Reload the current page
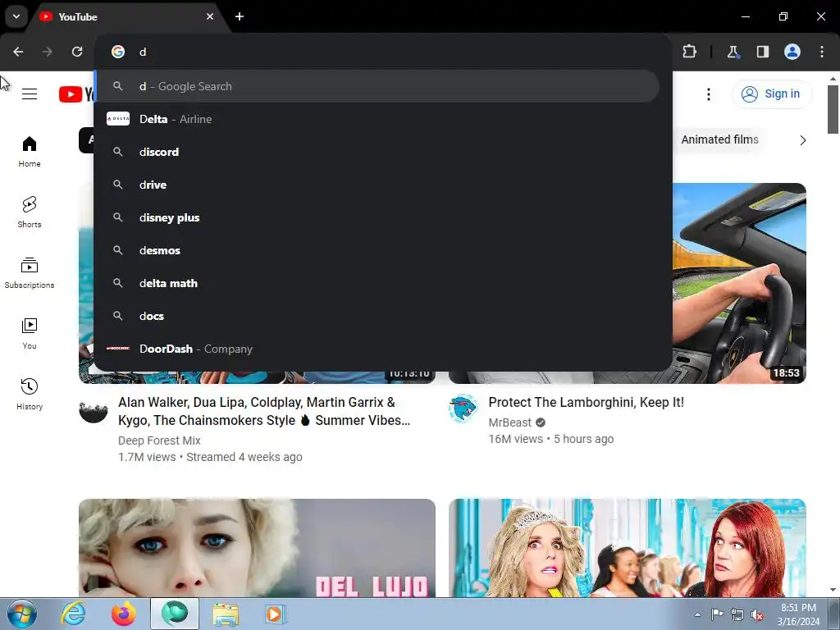The height and width of the screenshot is (630, 840). pyautogui.click(x=77, y=52)
